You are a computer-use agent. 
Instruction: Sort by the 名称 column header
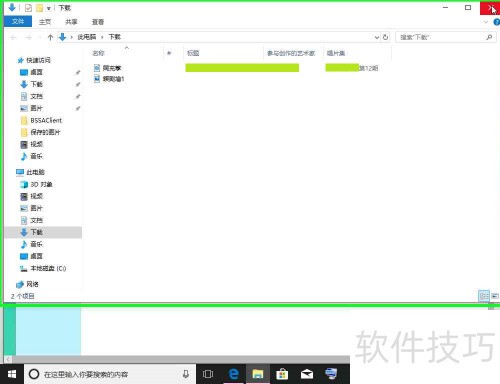coord(98,53)
